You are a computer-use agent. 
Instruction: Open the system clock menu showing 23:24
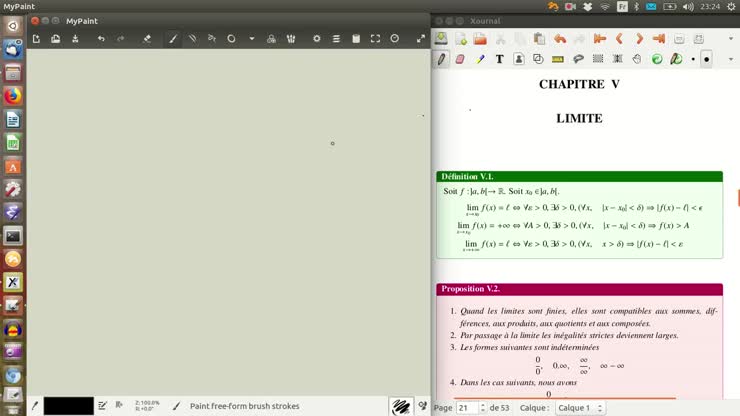[710, 6]
